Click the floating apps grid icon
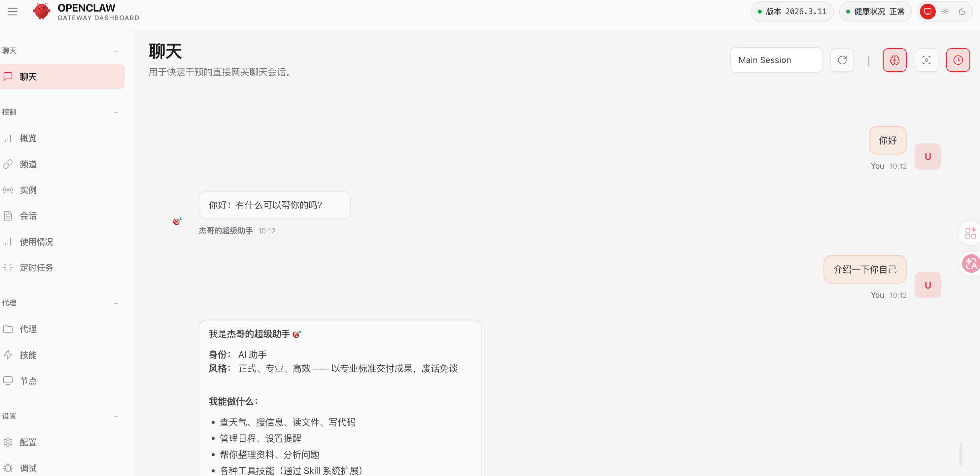 click(x=970, y=233)
